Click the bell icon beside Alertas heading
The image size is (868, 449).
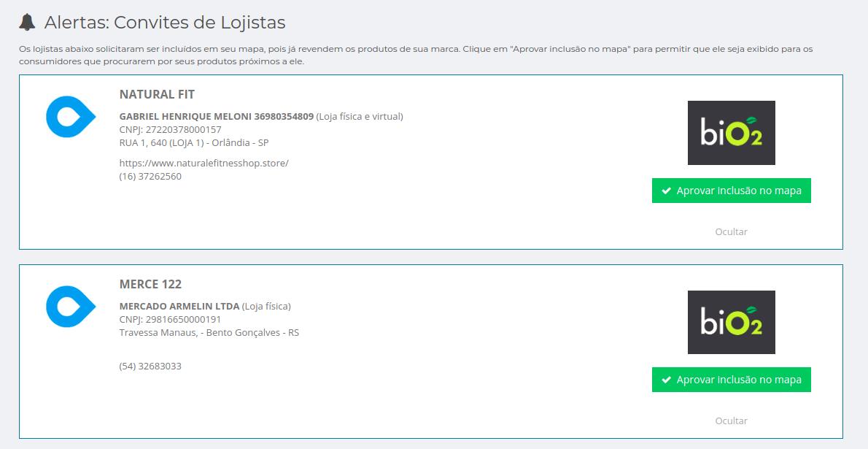(x=27, y=23)
